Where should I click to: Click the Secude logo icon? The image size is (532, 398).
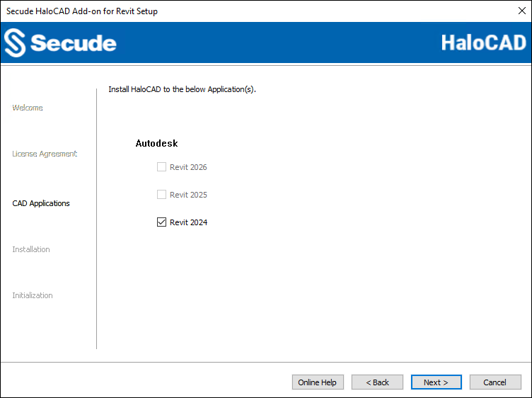point(15,42)
